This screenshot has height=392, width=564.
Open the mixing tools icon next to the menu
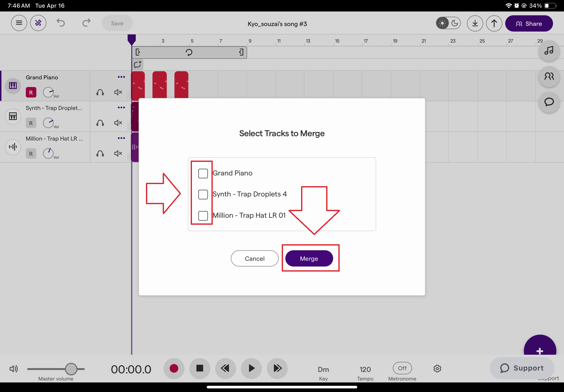[x=38, y=23]
